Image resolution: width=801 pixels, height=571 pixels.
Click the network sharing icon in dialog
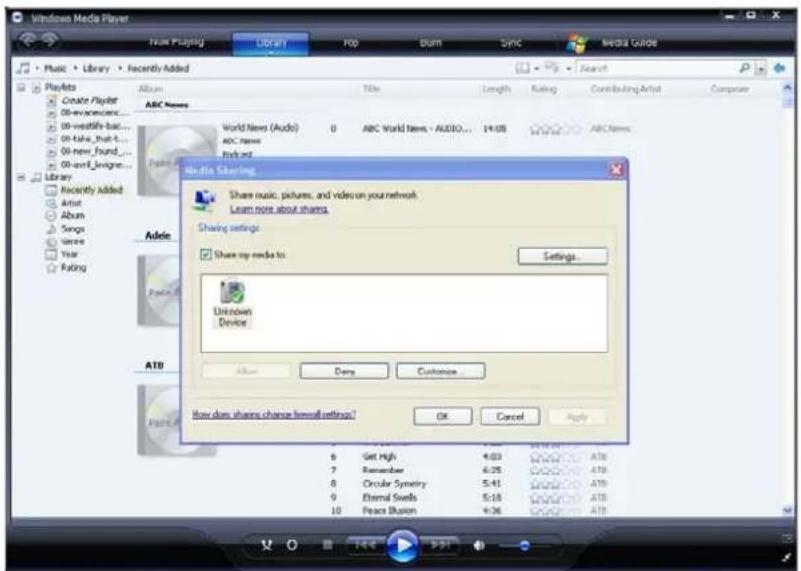pos(205,200)
